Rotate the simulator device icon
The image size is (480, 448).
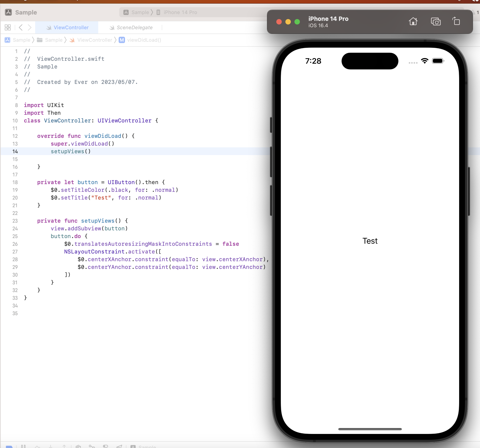click(x=456, y=21)
